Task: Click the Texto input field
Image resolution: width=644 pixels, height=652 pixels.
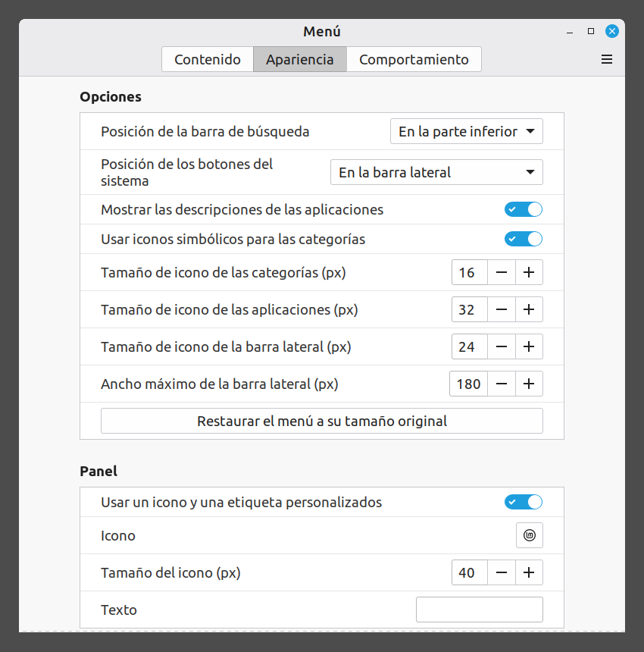Action: (x=480, y=610)
